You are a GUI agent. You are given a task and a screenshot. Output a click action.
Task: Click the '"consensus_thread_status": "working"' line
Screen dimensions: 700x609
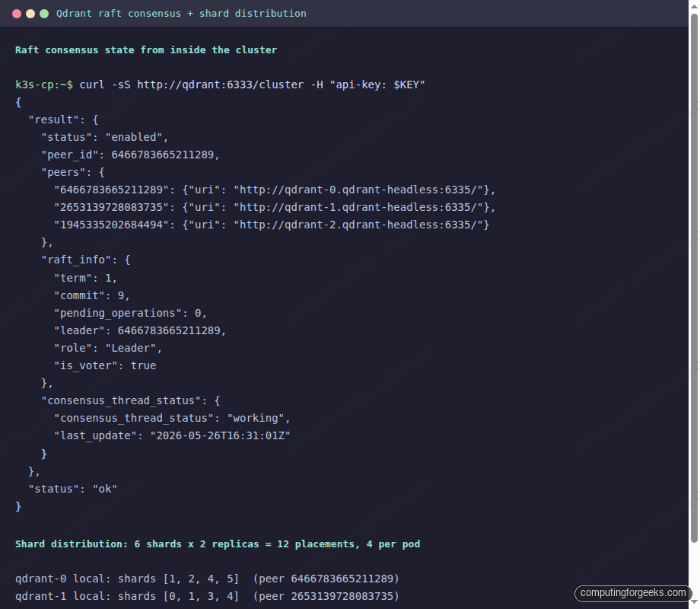pyautogui.click(x=172, y=418)
